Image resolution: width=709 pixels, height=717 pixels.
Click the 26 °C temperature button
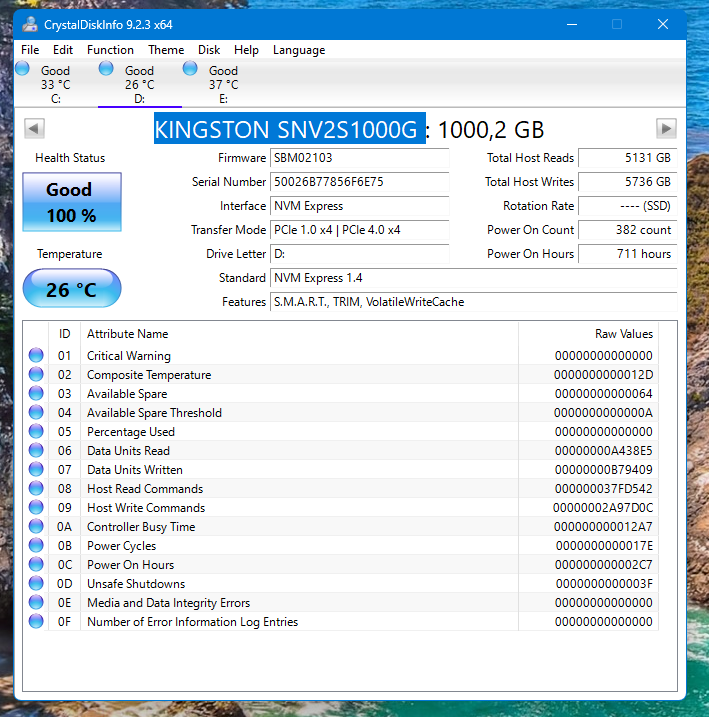72,289
